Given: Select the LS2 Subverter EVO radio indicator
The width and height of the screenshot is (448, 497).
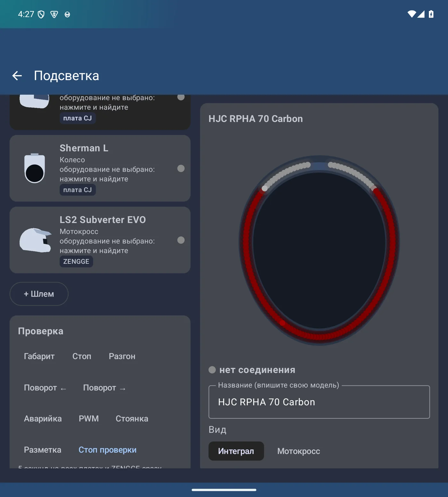Looking at the screenshot, I should [x=181, y=240].
